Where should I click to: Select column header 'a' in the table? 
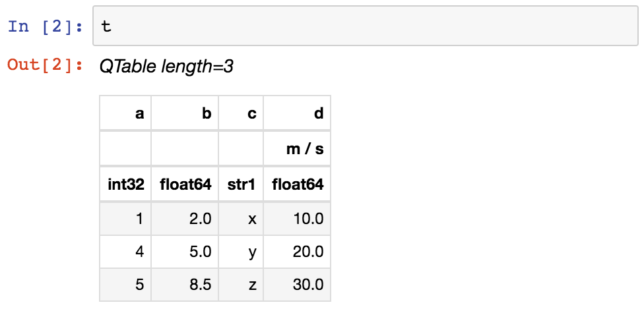pos(139,113)
